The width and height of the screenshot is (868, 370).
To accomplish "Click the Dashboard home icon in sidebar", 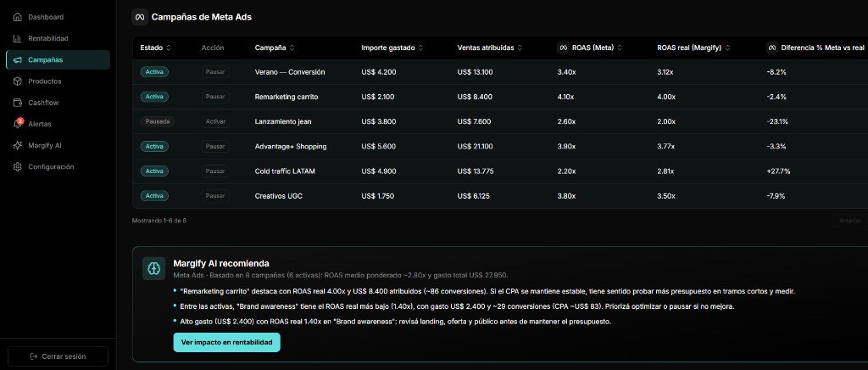I will (18, 17).
